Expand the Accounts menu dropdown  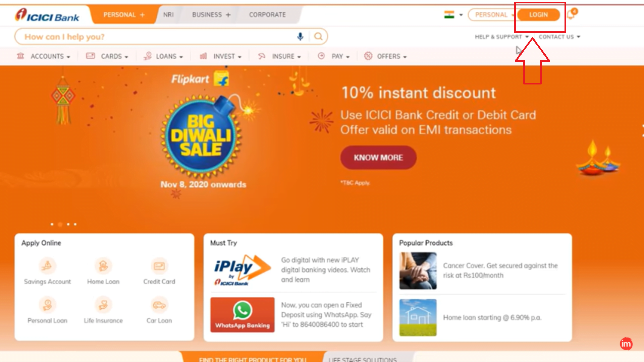pos(44,56)
